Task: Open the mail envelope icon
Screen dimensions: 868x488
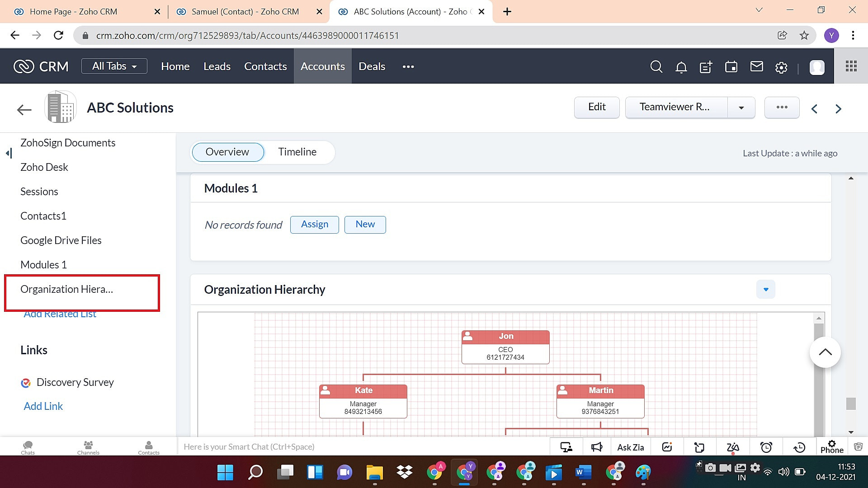Action: (756, 67)
